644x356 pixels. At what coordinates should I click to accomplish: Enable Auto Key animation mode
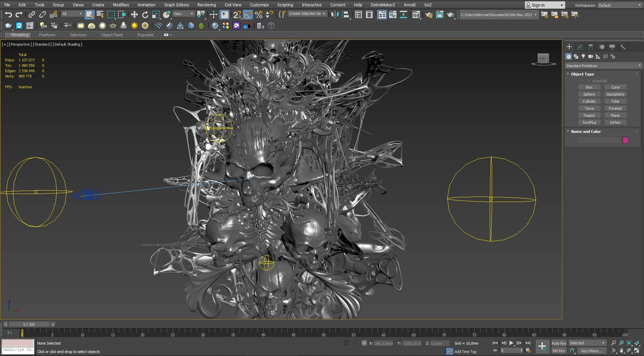(x=558, y=343)
